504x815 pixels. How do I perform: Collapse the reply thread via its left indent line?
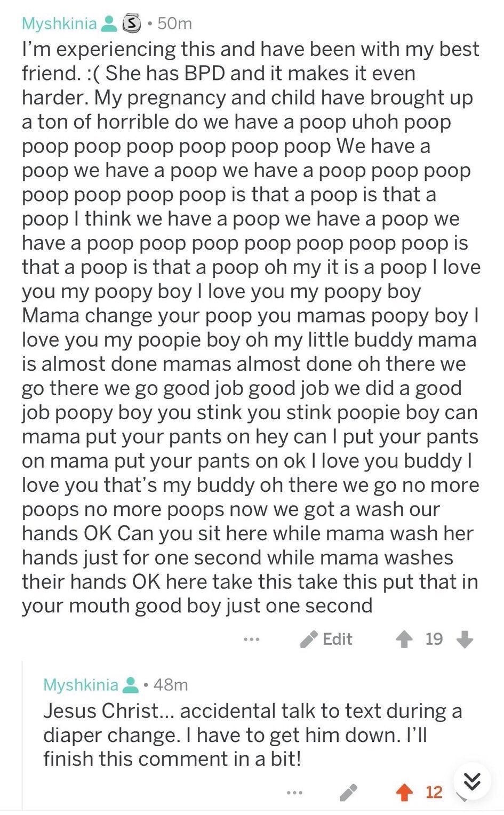tap(23, 737)
